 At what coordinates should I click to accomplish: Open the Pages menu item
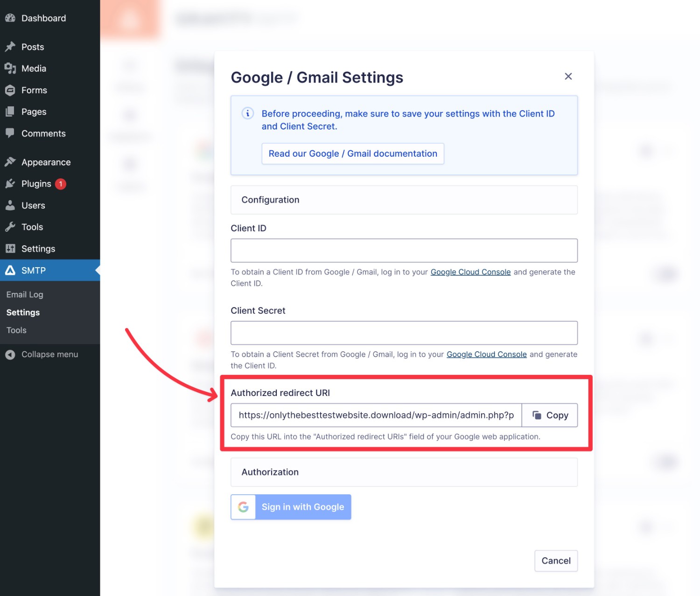click(50, 111)
